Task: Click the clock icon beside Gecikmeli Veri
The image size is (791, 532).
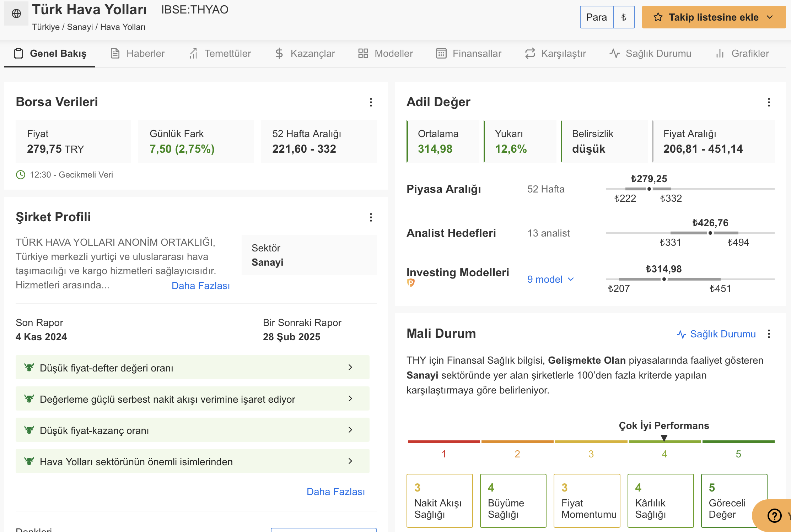Action: (x=21, y=175)
